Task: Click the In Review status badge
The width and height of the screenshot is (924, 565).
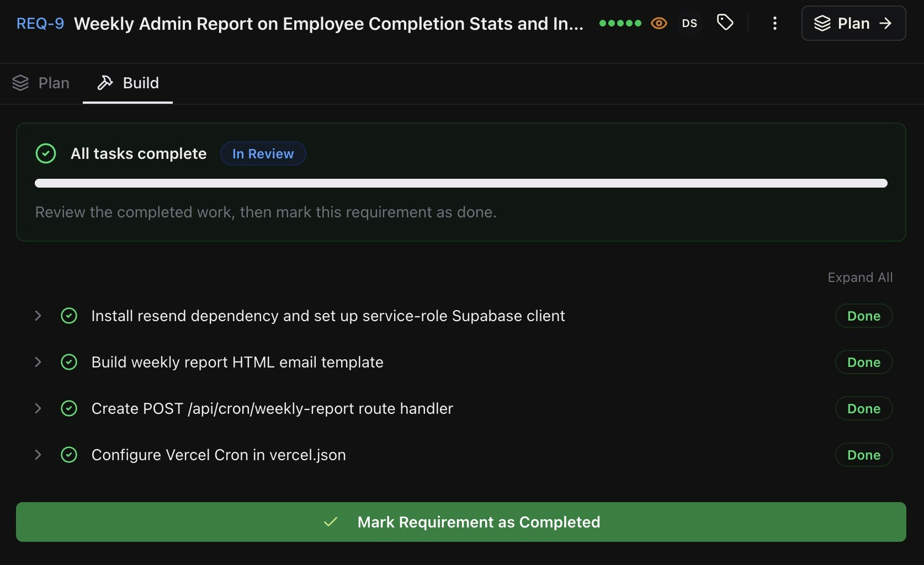Action: (263, 153)
